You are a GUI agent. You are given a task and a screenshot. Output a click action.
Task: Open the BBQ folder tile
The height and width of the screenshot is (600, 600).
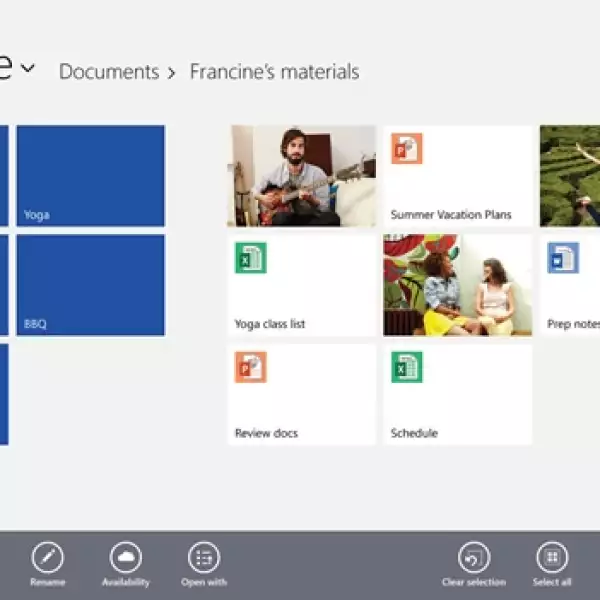tap(91, 285)
